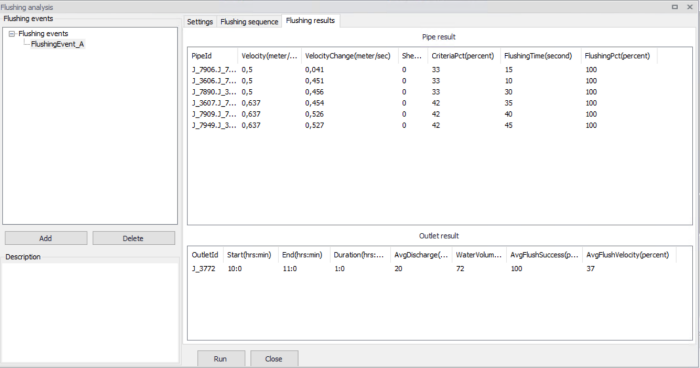Click flushing time value 40
Screen dimensions: 700x368
coord(508,114)
